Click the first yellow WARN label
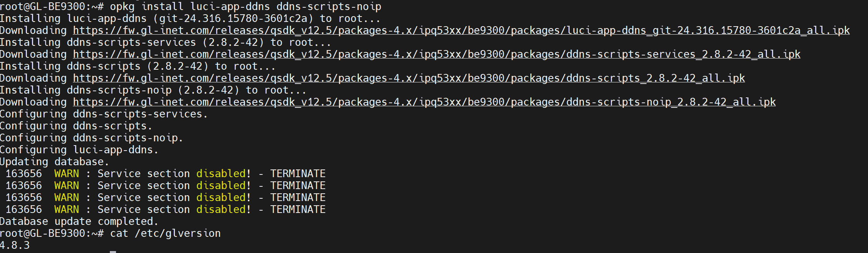Image resolution: width=868 pixels, height=253 pixels. tap(67, 174)
